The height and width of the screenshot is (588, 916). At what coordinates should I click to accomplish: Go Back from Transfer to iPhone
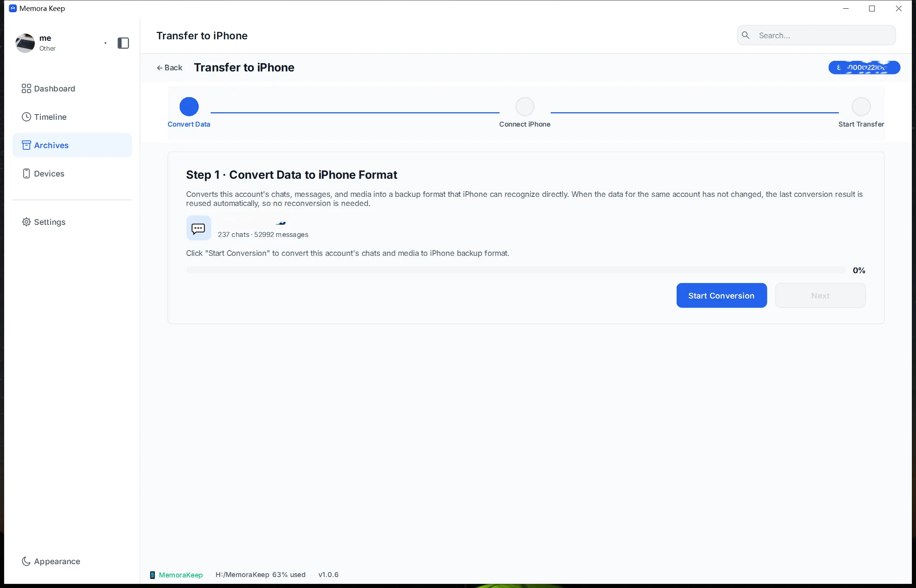[x=169, y=68]
